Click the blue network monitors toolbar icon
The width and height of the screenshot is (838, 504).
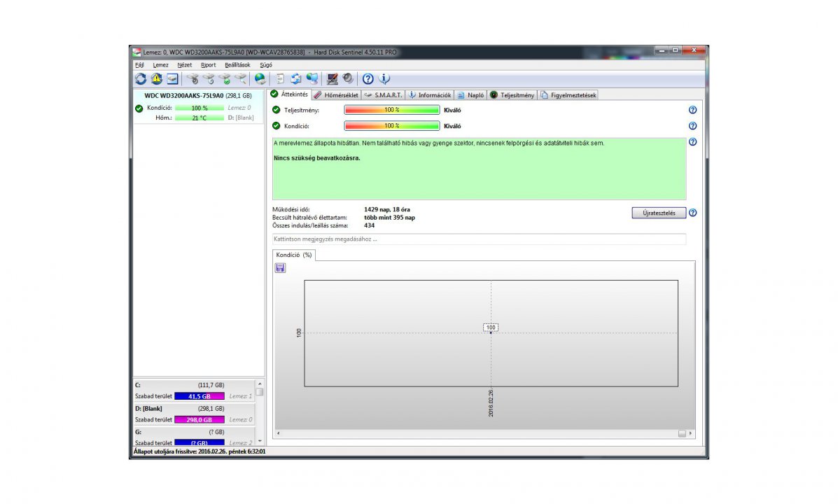point(312,79)
